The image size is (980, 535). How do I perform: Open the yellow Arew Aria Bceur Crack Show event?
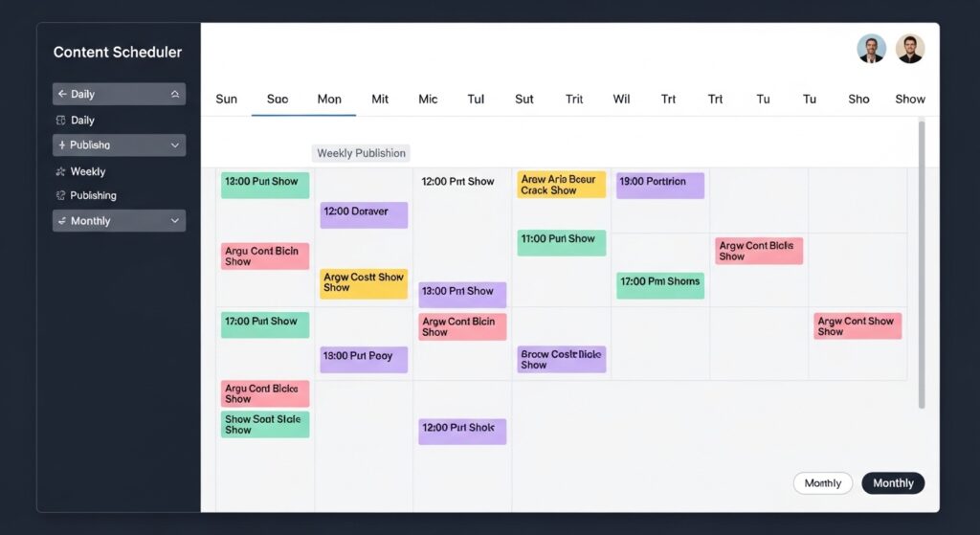tap(561, 185)
